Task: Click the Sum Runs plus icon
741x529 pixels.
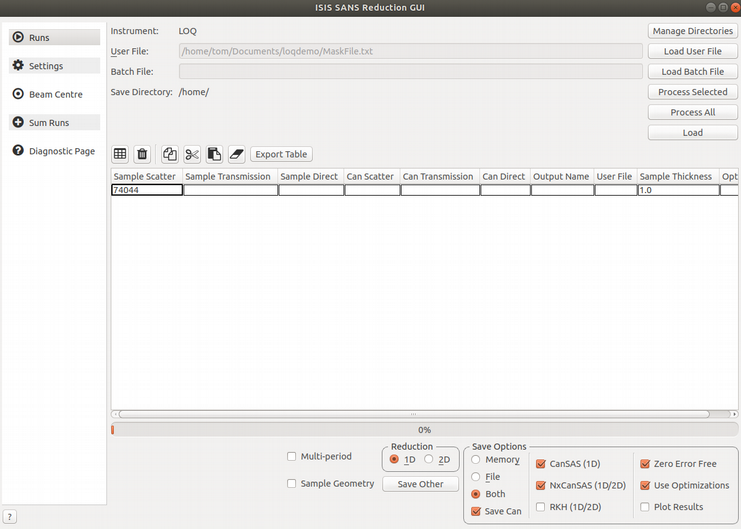Action: pos(18,122)
